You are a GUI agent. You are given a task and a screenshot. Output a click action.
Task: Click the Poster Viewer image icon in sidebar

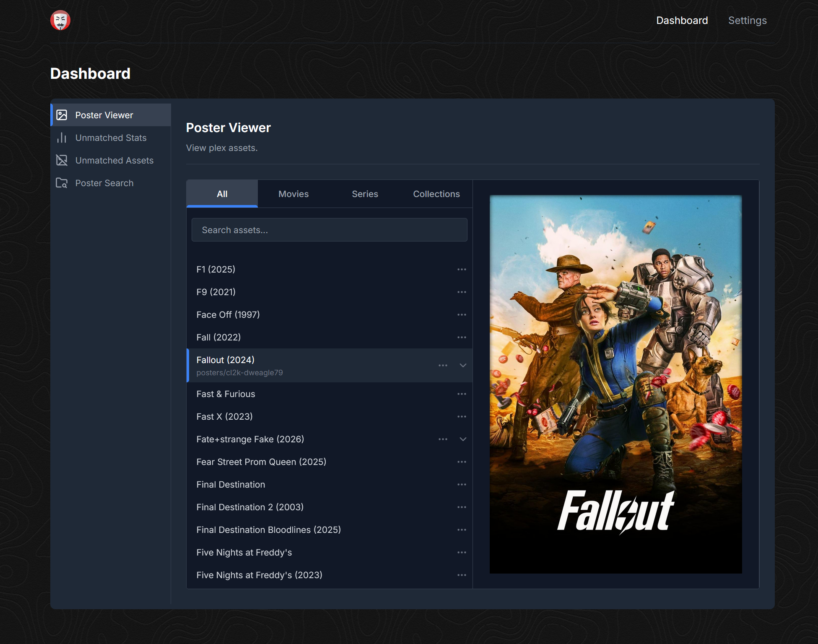tap(62, 115)
